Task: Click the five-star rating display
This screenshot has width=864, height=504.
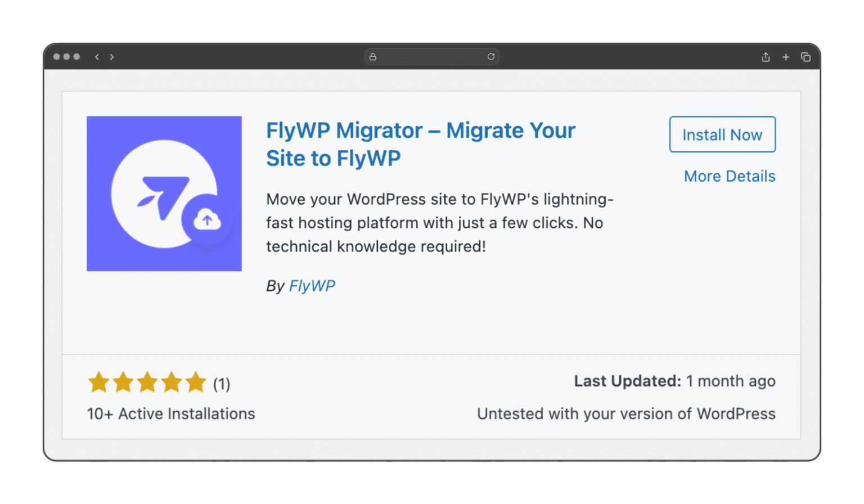Action: point(147,382)
